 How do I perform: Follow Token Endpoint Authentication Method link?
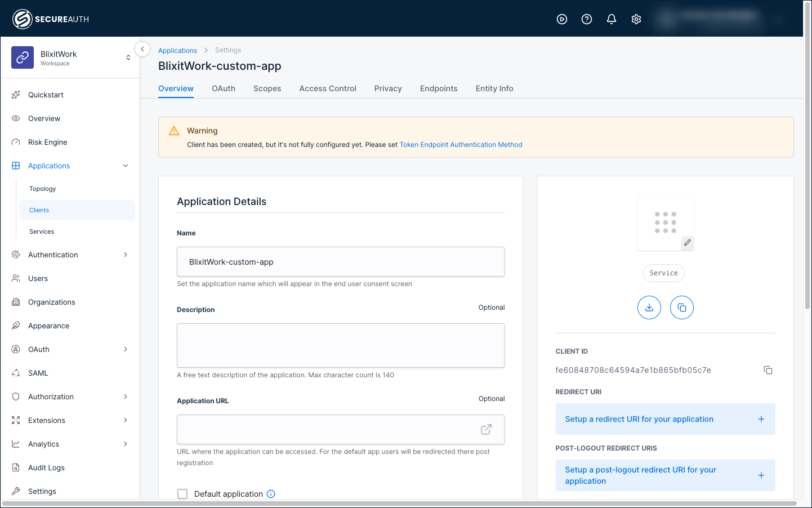point(461,145)
